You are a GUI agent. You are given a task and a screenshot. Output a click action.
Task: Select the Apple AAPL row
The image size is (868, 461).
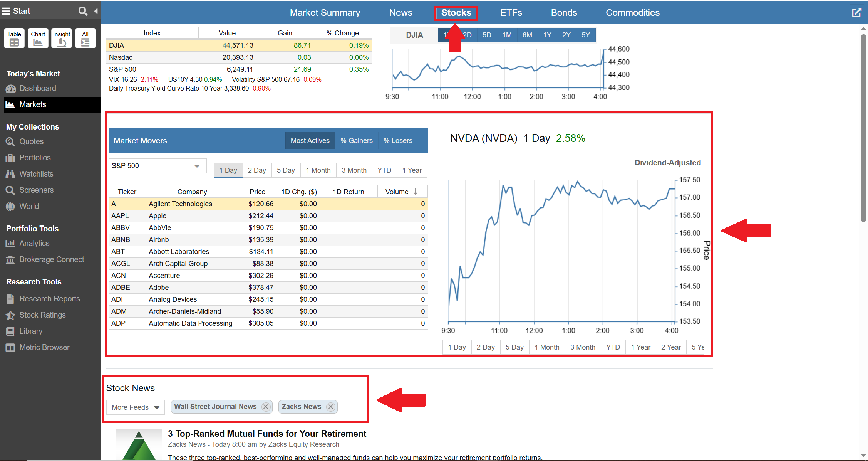coord(268,216)
